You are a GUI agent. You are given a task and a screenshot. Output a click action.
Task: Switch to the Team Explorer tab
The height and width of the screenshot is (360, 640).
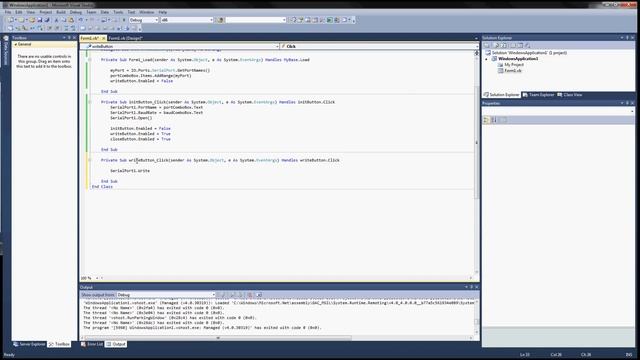click(x=538, y=95)
